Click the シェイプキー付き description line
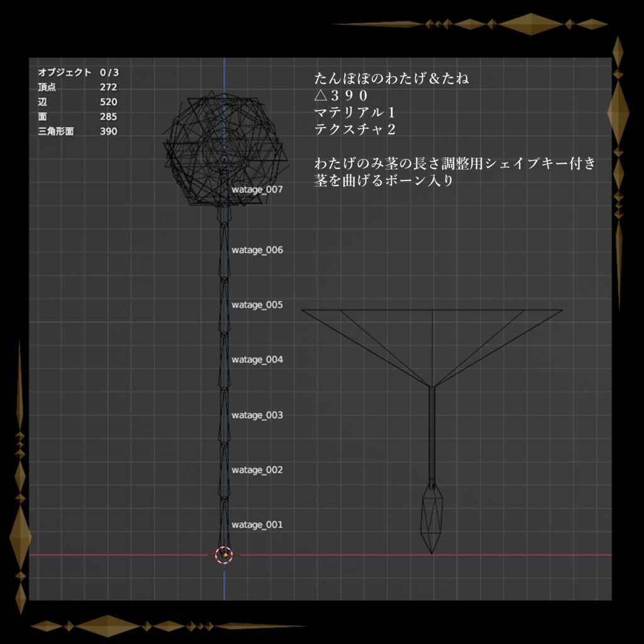The width and height of the screenshot is (644, 644). 455,164
